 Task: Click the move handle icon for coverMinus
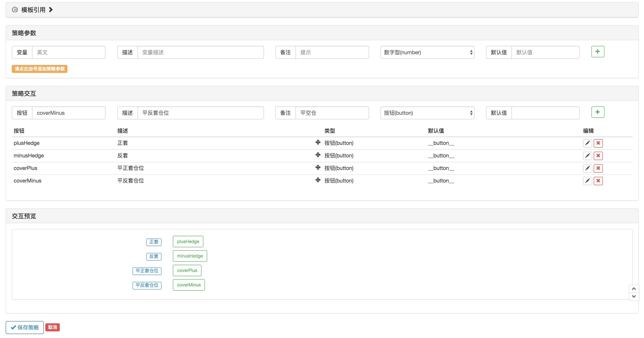318,180
